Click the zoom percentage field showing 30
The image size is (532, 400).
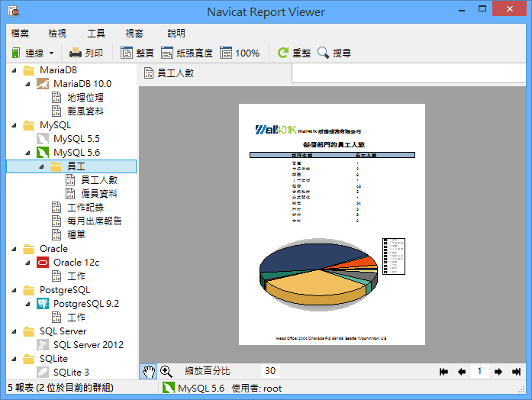click(270, 371)
